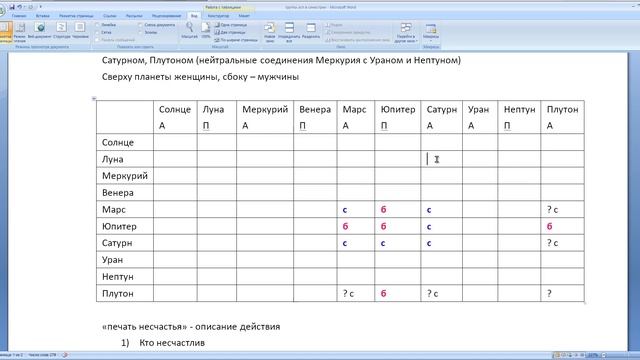Switch to Outline (Структура) view

click(62, 31)
